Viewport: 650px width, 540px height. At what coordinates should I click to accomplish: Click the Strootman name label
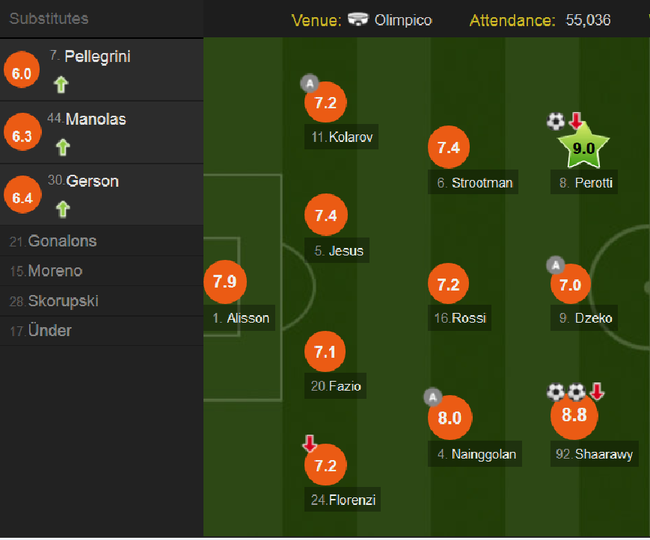coord(473,182)
